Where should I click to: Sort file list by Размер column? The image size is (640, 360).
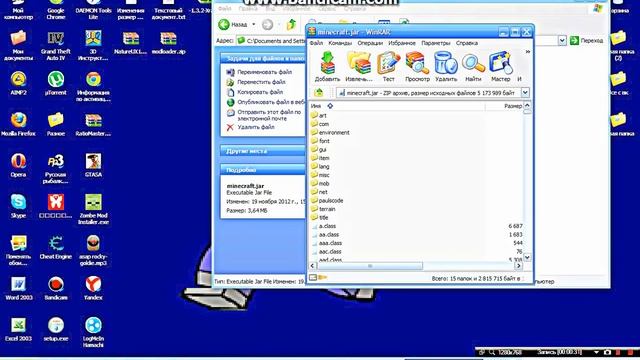(x=513, y=106)
